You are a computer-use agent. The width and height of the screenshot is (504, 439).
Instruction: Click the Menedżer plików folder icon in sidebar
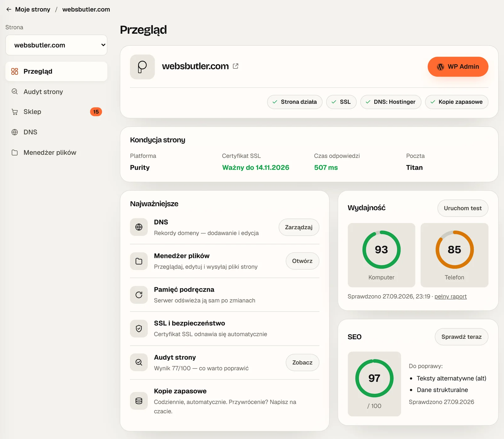[14, 153]
